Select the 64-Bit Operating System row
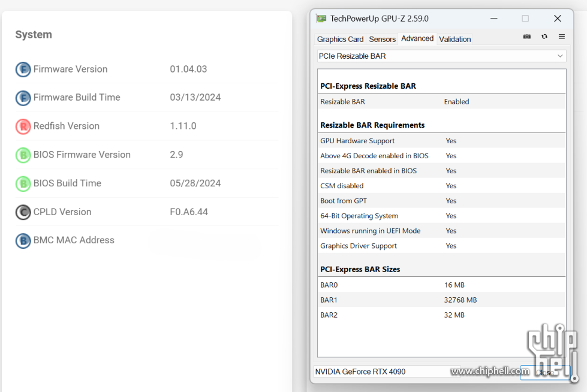 (x=441, y=216)
